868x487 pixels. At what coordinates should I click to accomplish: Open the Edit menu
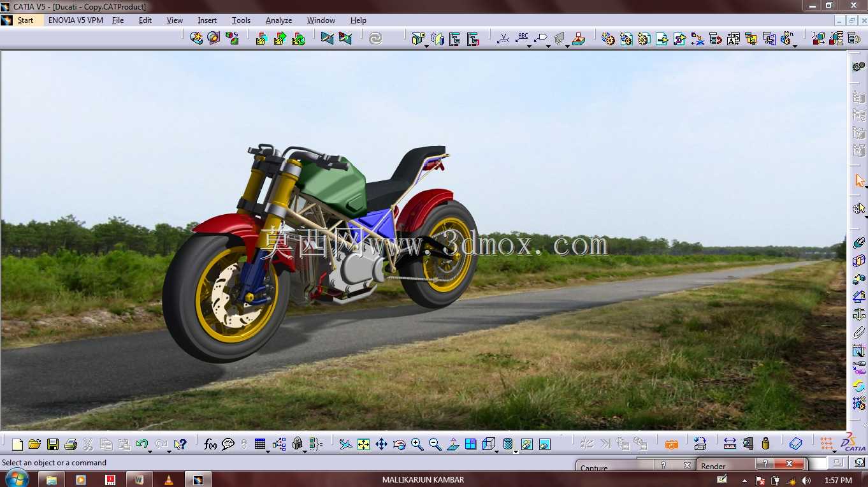(145, 20)
